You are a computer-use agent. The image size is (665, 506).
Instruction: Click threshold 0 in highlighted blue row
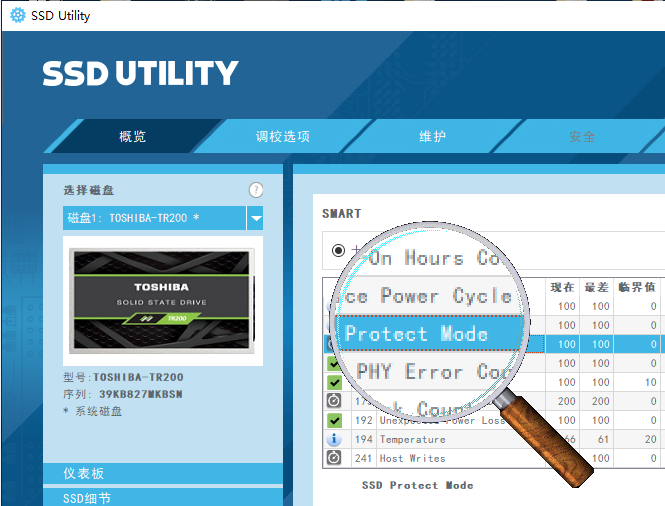pyautogui.click(x=654, y=344)
